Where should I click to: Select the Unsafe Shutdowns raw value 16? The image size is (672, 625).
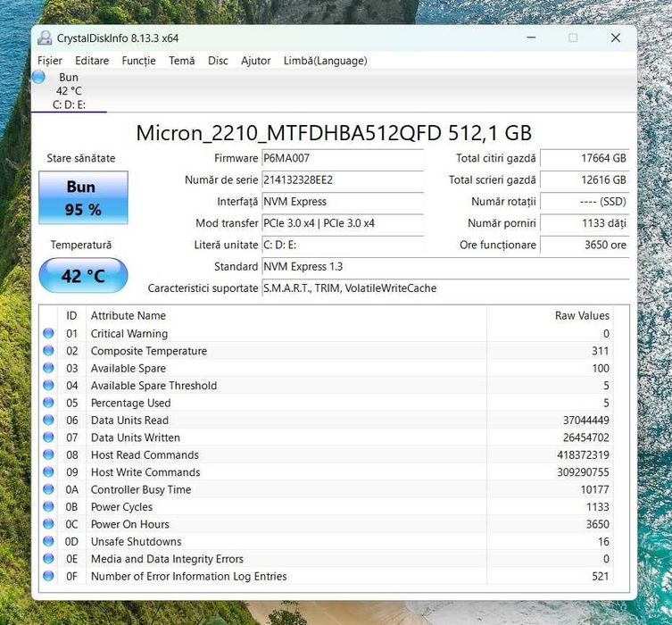point(603,541)
